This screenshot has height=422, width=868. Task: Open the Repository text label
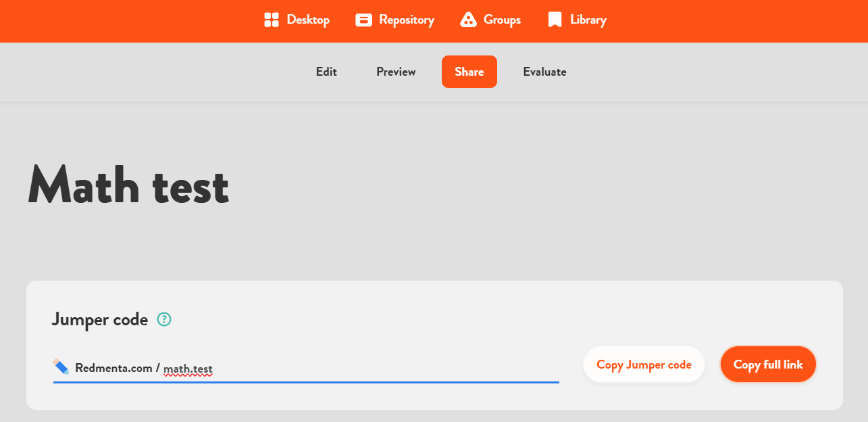407,20
